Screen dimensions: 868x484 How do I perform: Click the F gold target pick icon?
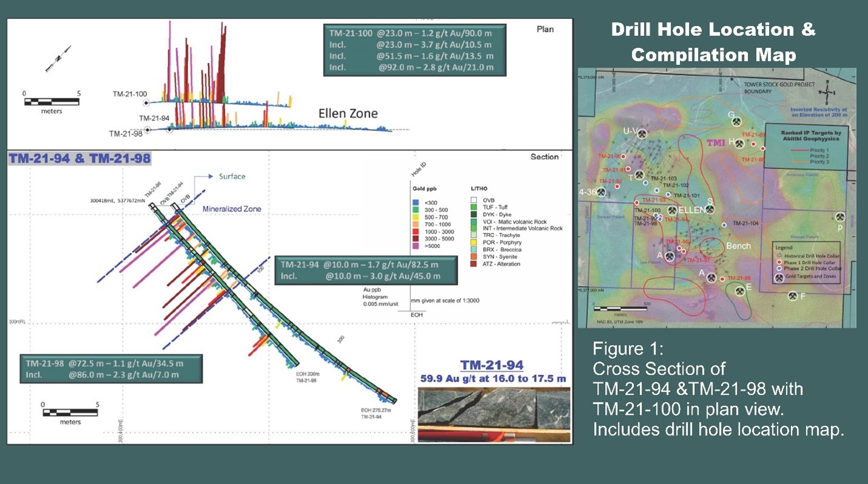click(x=793, y=296)
